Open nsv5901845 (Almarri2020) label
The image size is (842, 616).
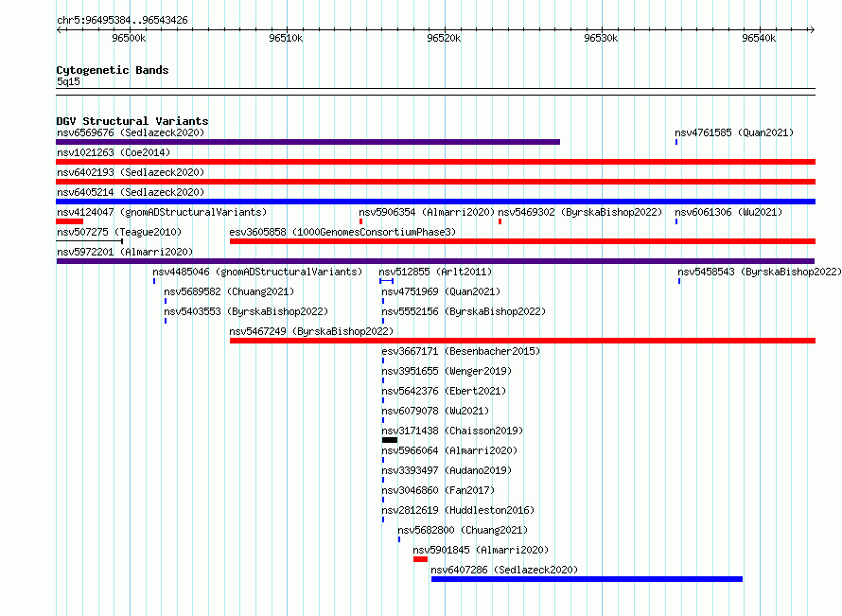point(481,550)
